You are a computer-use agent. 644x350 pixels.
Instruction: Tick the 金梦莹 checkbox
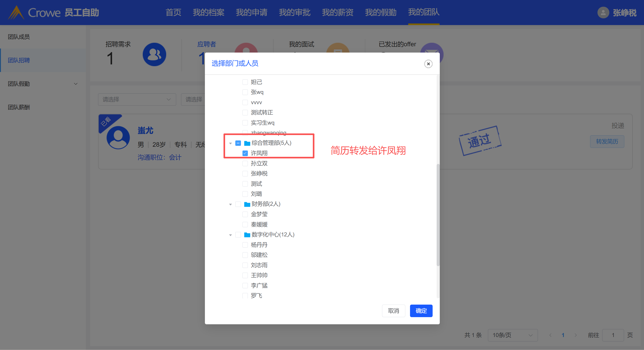pos(245,214)
